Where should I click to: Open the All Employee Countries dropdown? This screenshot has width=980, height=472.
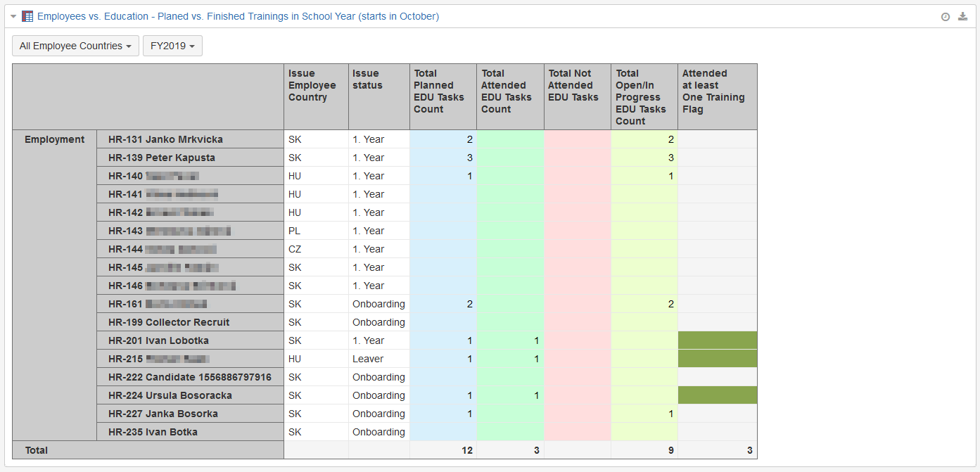(x=75, y=46)
